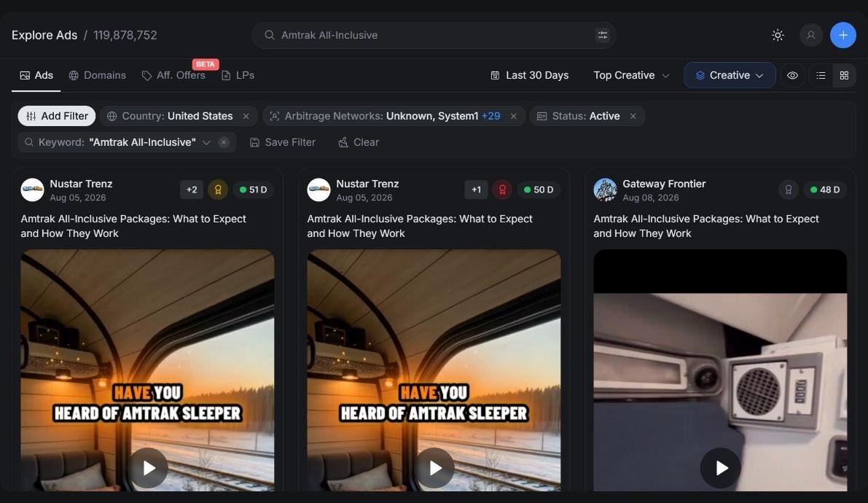The height and width of the screenshot is (503, 868).
Task: Open search filter options icon in search bar
Action: click(602, 35)
